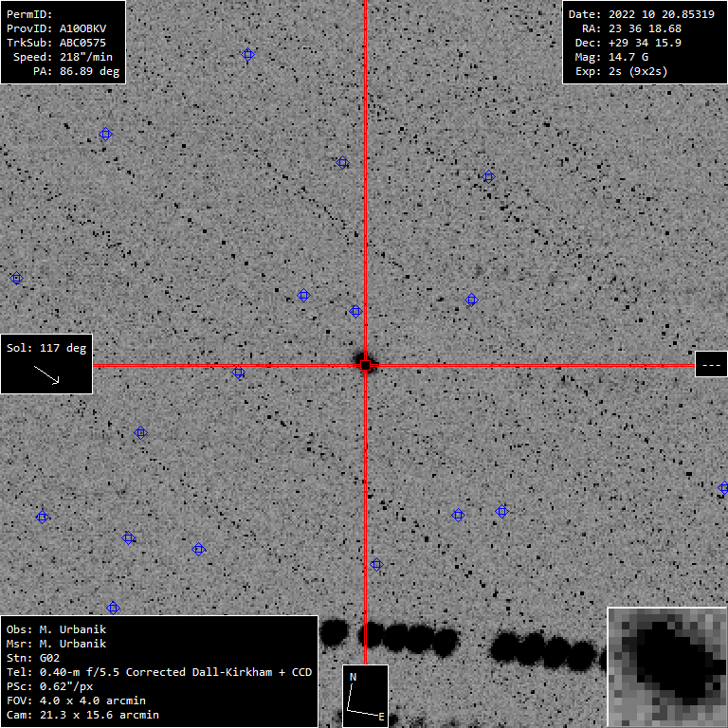This screenshot has height=728, width=728.
Task: Select the FOV: 4.0 x 4.0 arcmin line
Action: (x=76, y=701)
